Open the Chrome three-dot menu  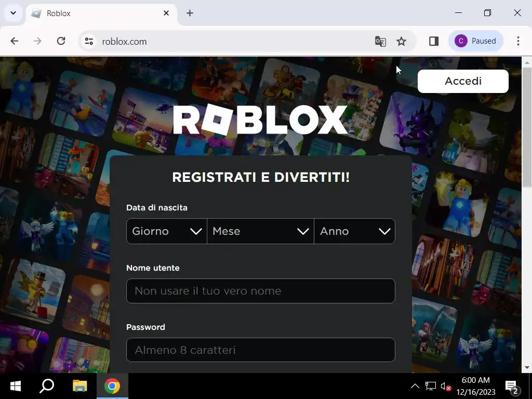(518, 41)
